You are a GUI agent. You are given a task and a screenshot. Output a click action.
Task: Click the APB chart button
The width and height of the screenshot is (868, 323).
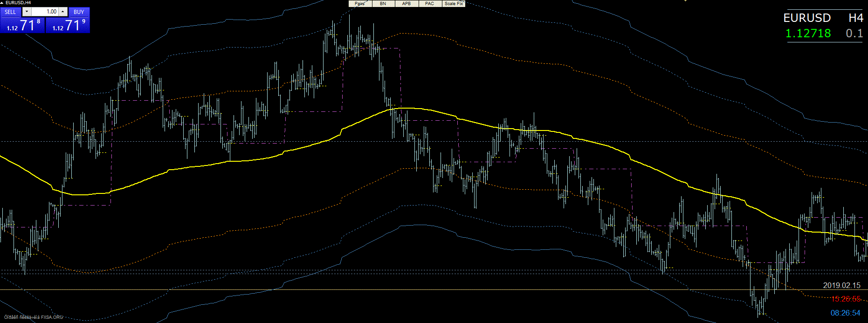point(406,4)
